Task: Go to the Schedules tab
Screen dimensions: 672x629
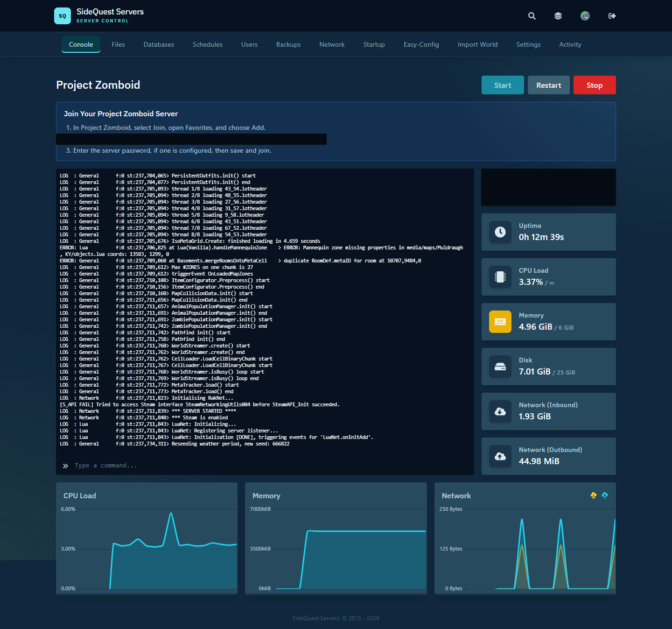Action: coord(208,44)
